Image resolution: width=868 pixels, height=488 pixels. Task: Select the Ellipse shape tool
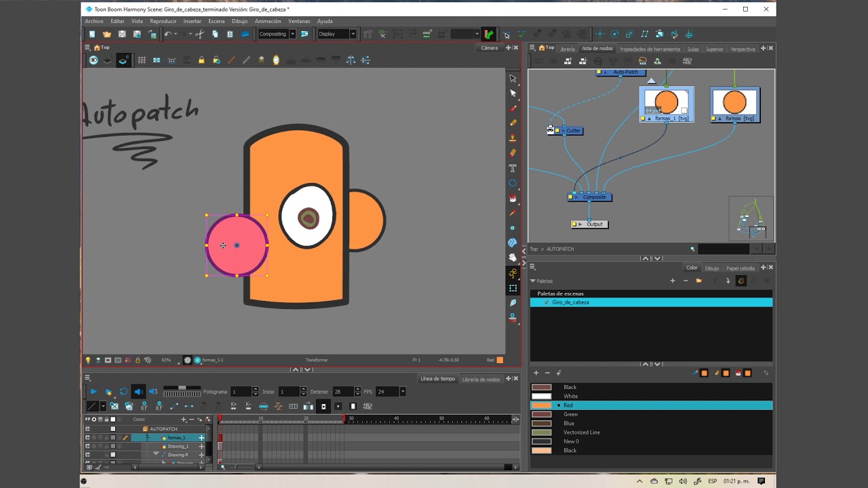pos(513,183)
